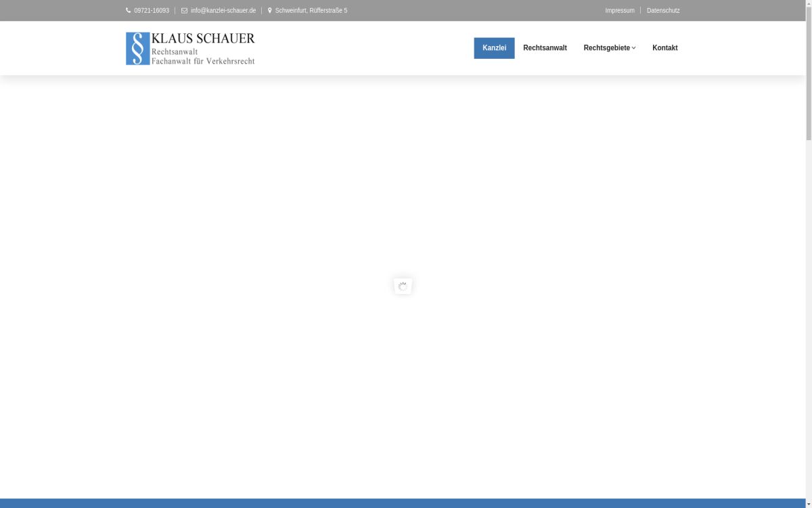The height and width of the screenshot is (508, 812).
Task: Select the Kanzlei navigation tab
Action: (494, 48)
